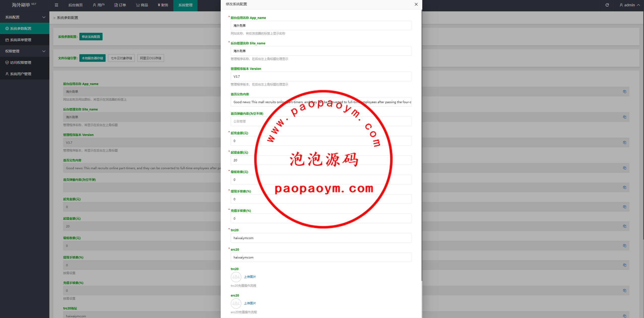Screen dimensions: 644x318
Task: Click the trc20 404 image placeholder
Action: pos(236,277)
